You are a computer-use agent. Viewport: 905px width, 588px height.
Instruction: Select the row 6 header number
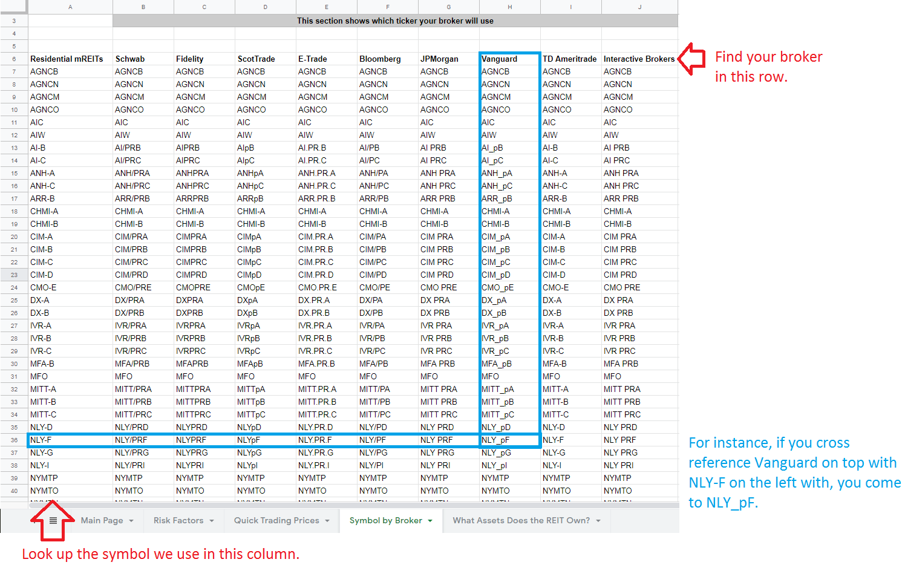[14, 59]
